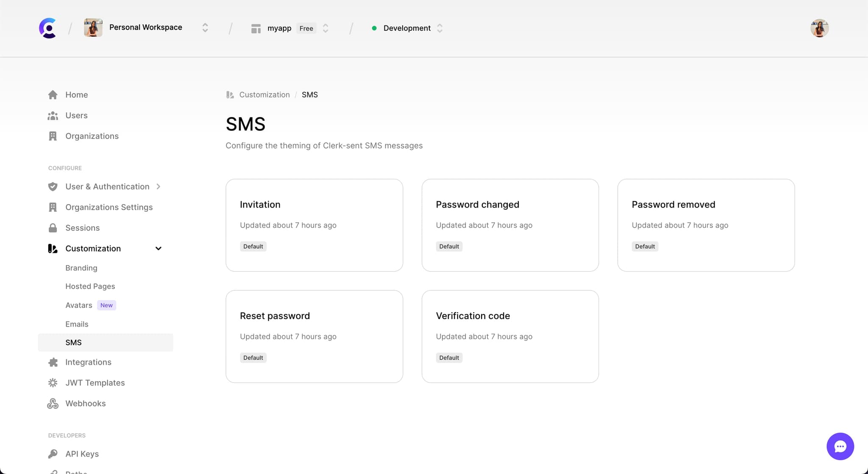Click the Home navigation icon
Screen dimensions: 868x474
click(x=52, y=94)
